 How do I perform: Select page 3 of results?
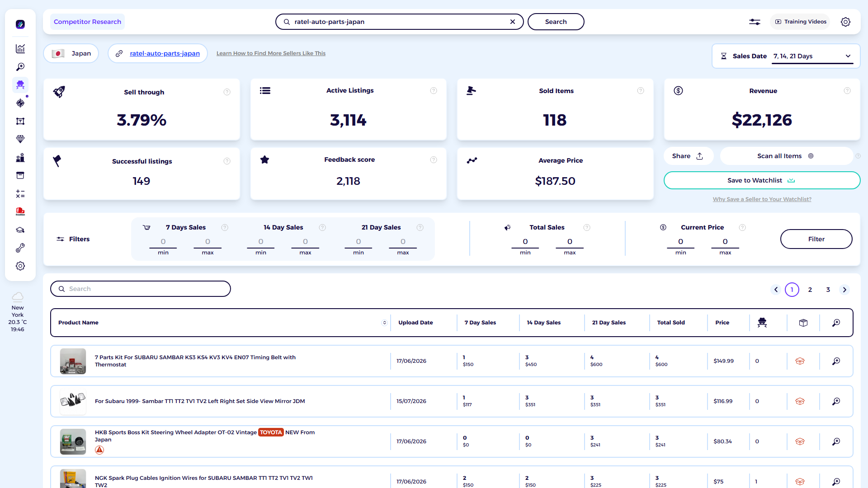[828, 290]
